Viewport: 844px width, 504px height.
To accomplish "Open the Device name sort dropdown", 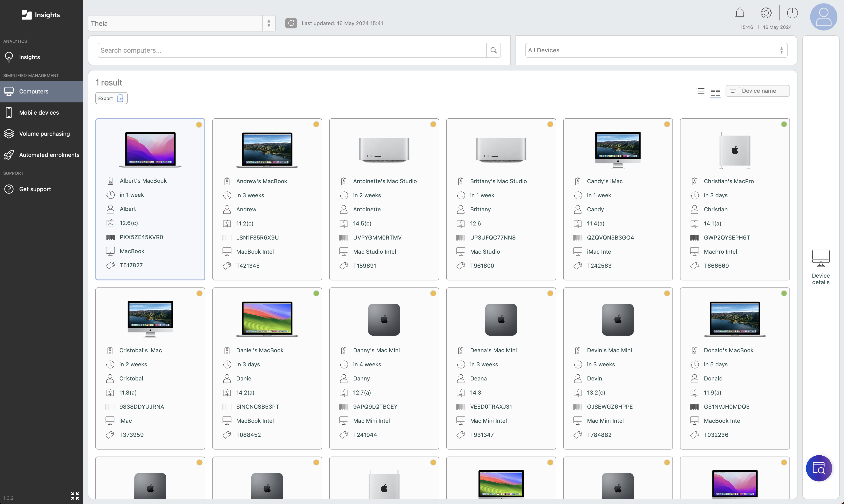I will click(757, 91).
